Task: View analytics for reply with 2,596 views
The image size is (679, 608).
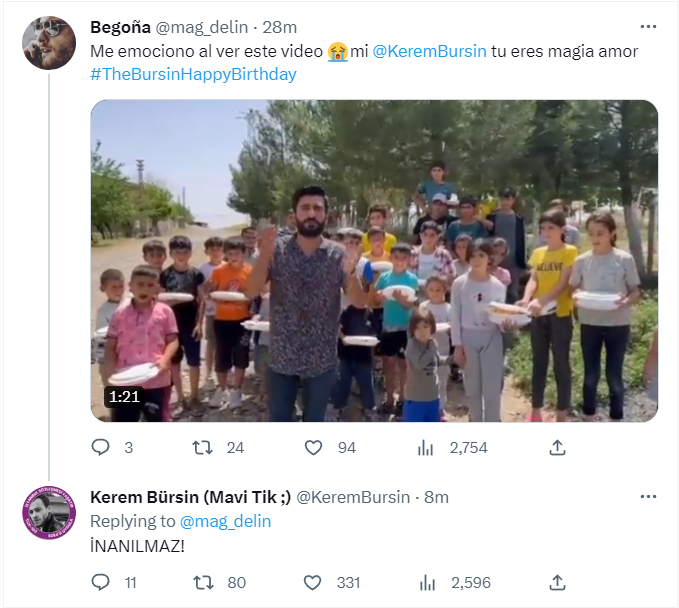Action: [x=427, y=582]
